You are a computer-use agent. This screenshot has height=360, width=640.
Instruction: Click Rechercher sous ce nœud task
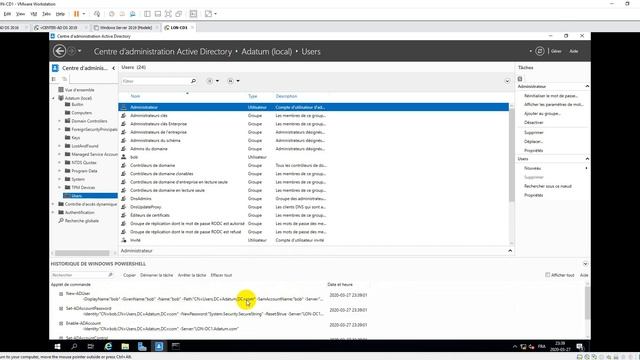[x=548, y=186]
